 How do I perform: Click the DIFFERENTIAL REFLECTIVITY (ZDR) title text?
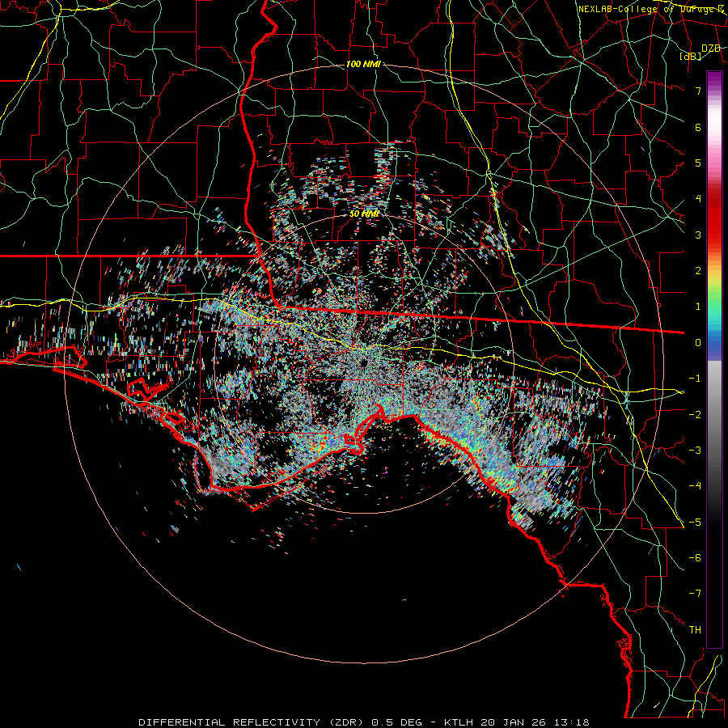coord(252,722)
